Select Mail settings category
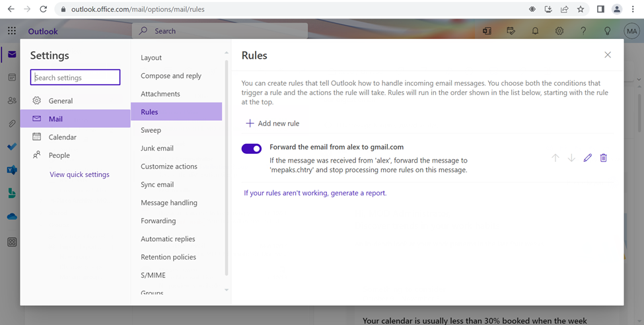 (75, 119)
